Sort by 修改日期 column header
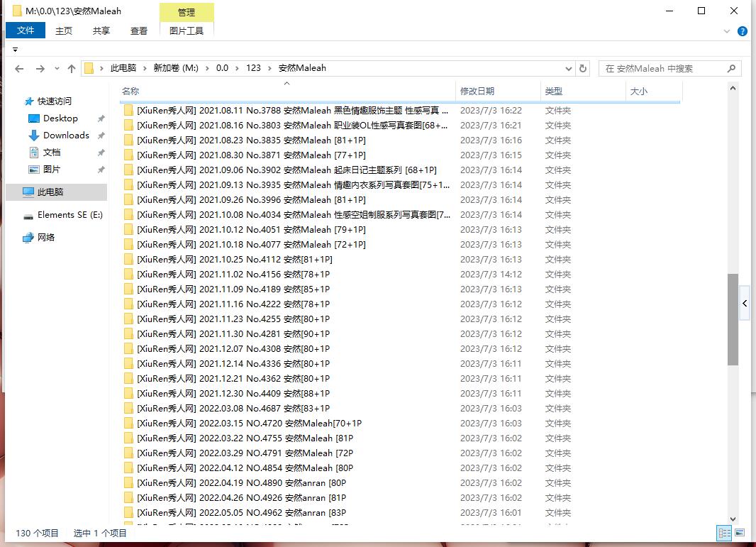This screenshot has height=547, width=756. tap(498, 91)
